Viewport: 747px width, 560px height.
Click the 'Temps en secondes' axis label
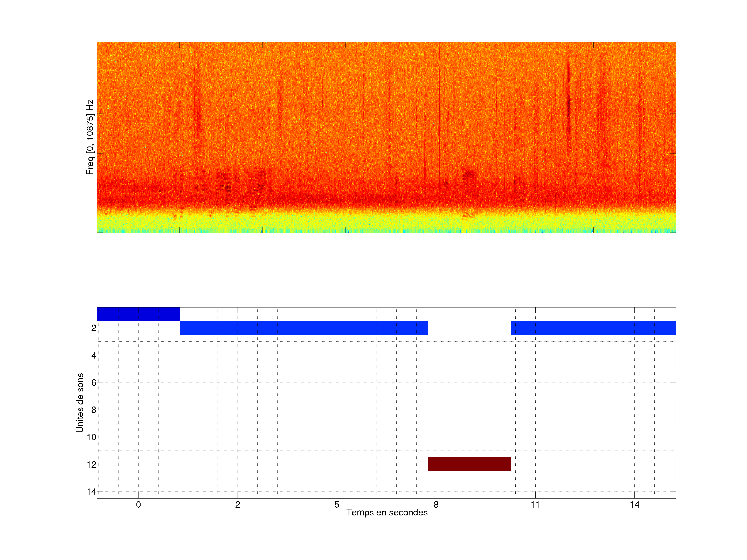tap(387, 512)
